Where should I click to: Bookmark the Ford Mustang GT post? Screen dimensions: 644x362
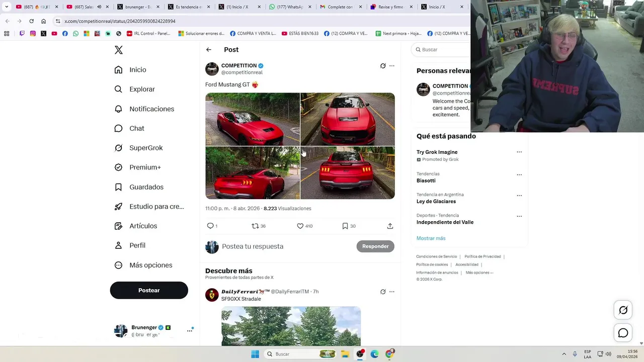tap(345, 226)
